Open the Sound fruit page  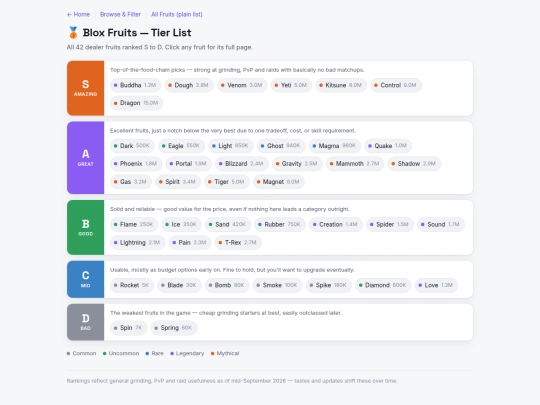[441, 224]
